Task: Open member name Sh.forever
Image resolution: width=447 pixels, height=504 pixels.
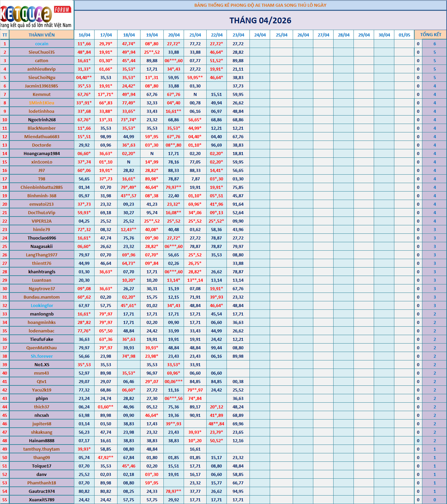Action: click(x=42, y=356)
